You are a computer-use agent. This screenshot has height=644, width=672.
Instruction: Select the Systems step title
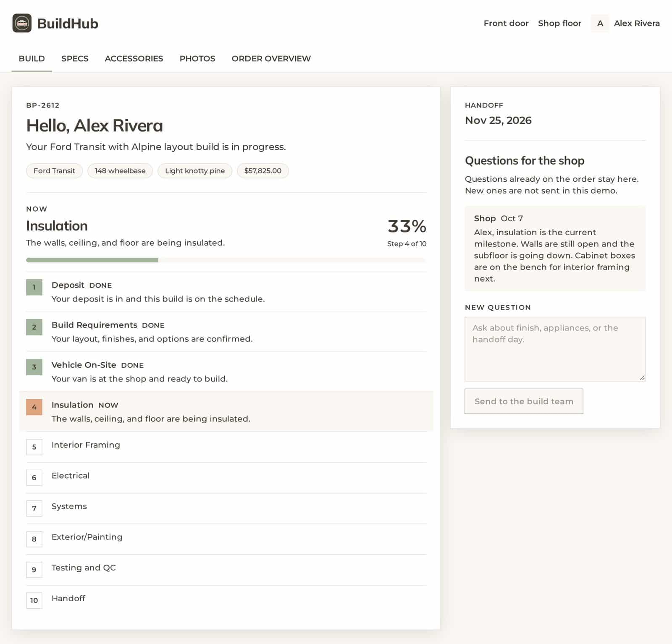(x=69, y=506)
